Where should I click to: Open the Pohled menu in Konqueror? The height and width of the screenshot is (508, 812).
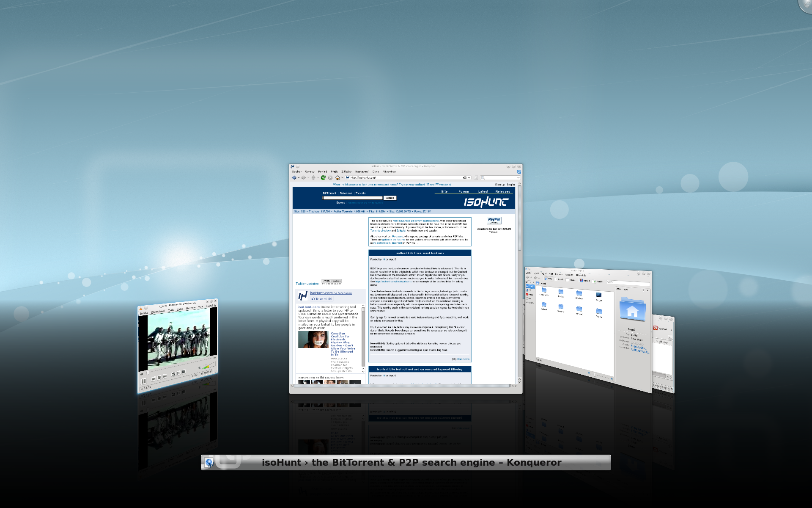click(323, 171)
